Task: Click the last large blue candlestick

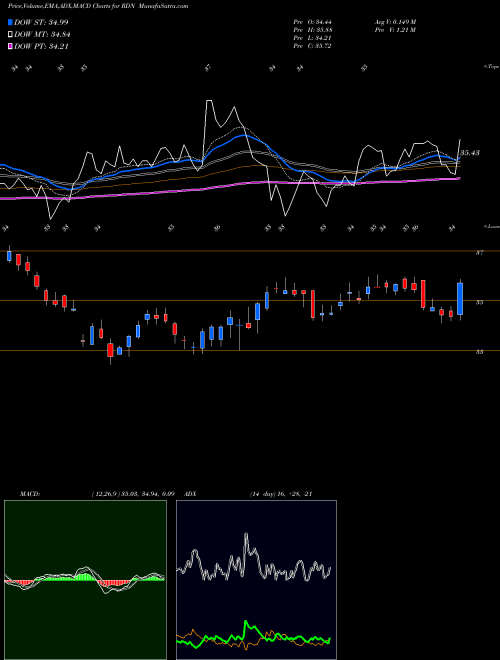Action: coord(460,299)
